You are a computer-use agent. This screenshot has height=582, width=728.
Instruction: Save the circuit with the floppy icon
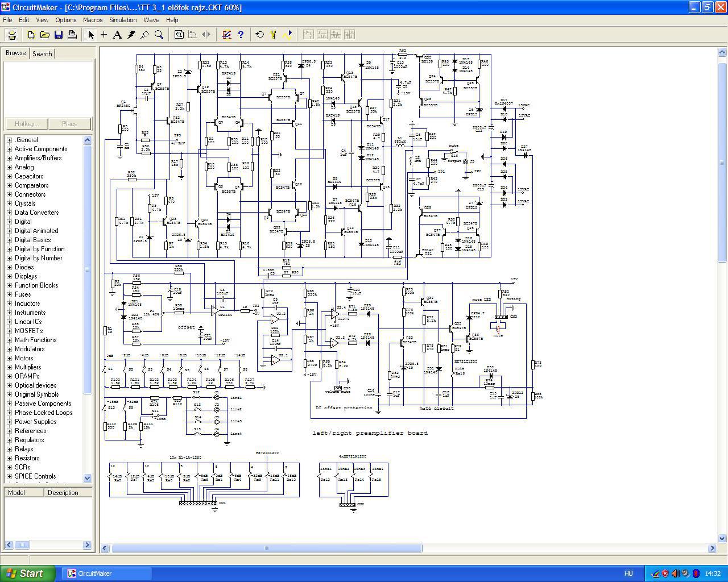[x=59, y=35]
